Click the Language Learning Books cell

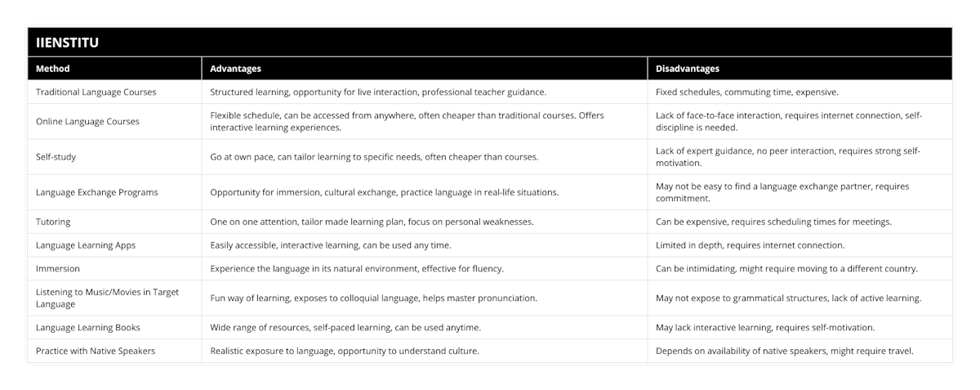(x=88, y=327)
